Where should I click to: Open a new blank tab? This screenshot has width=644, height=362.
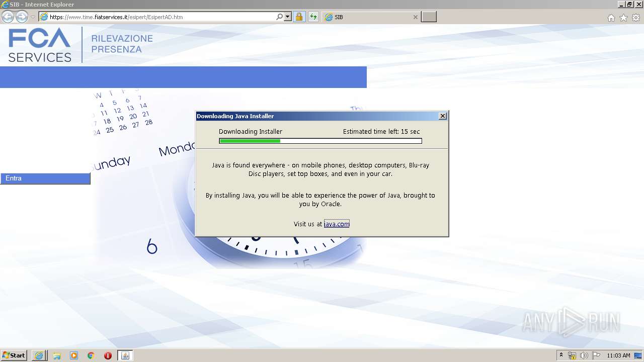pos(429,17)
